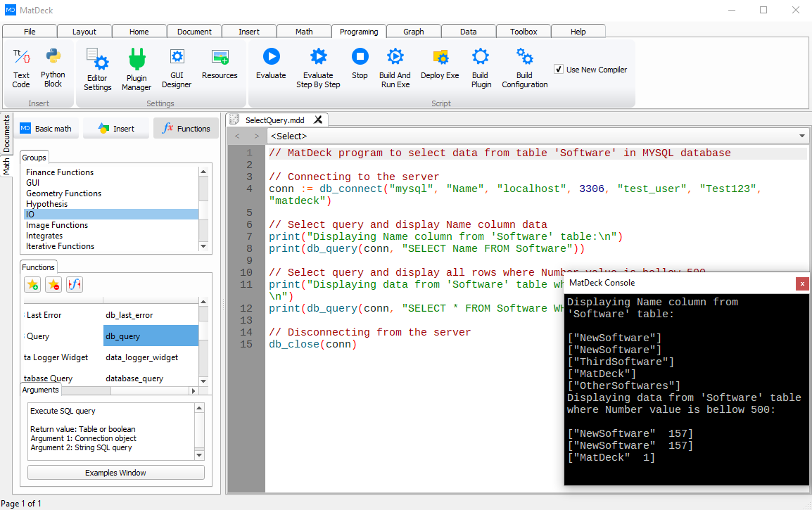Open Resources
The image size is (812, 510).
click(x=220, y=64)
